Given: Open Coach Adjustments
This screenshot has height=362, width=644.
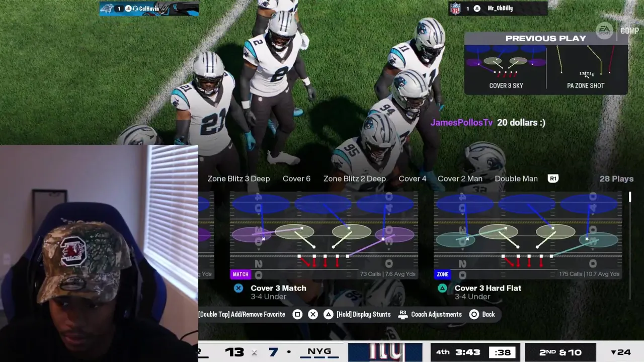Looking at the screenshot, I should (x=436, y=314).
